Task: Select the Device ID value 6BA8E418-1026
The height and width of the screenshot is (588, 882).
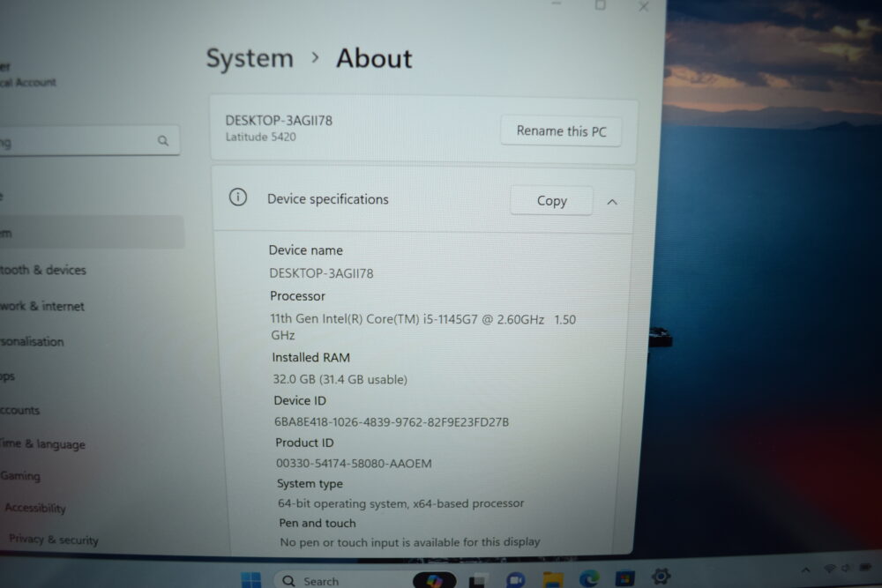Action: (x=392, y=421)
